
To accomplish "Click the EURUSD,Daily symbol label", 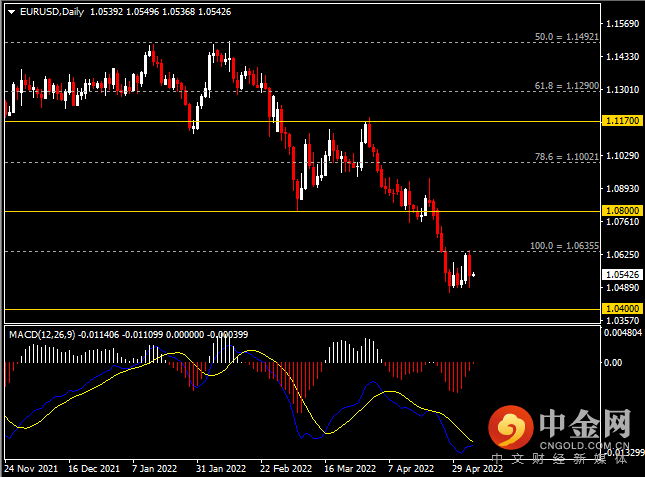I will (x=52, y=12).
